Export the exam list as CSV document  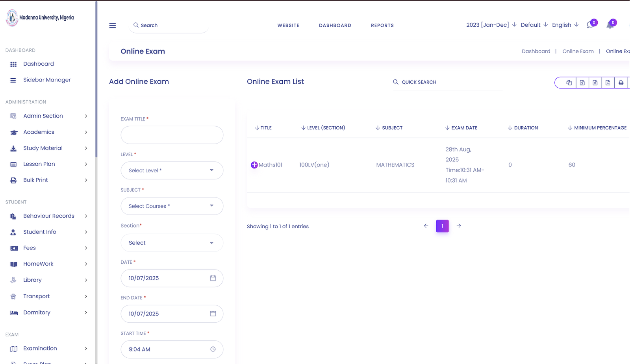(x=595, y=83)
